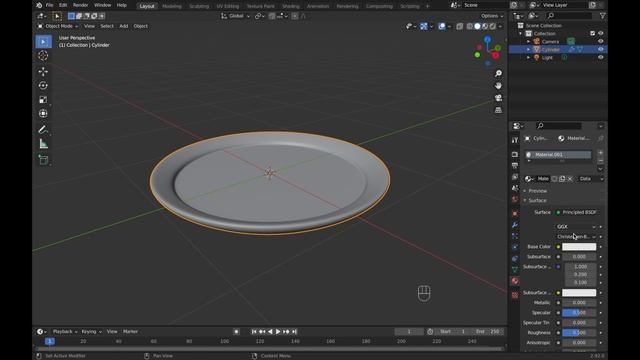The width and height of the screenshot is (640, 360).
Task: Open Global transform orientation dropdown
Action: (x=235, y=16)
